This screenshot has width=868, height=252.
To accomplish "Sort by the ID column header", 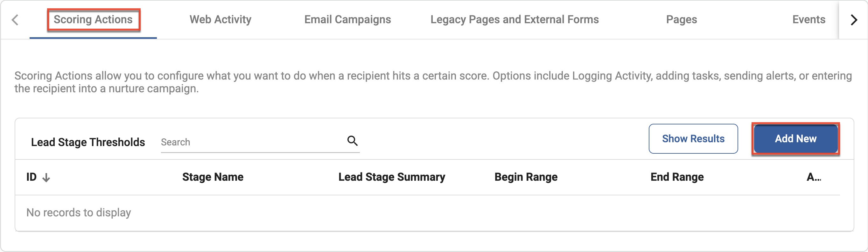I will [32, 177].
